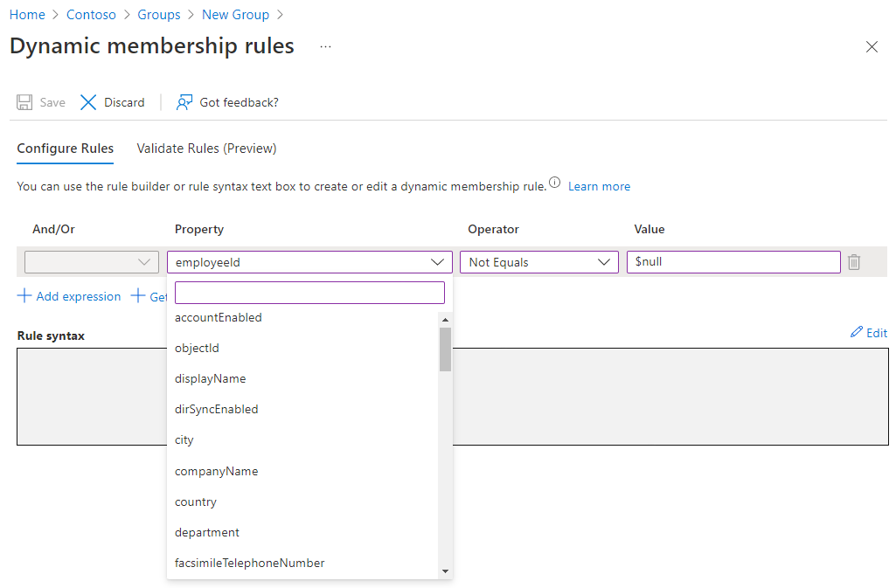Switch to Validate Rules (Preview) tab
Image resolution: width=896 pixels, height=588 pixels.
pyautogui.click(x=206, y=149)
